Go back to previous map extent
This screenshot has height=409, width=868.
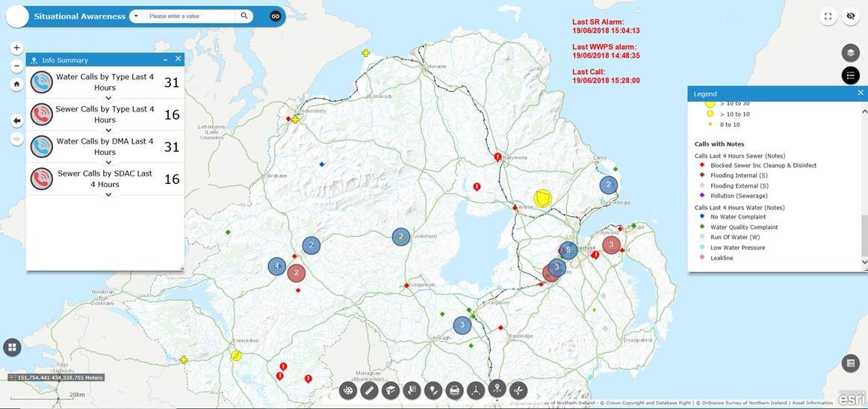pos(16,120)
